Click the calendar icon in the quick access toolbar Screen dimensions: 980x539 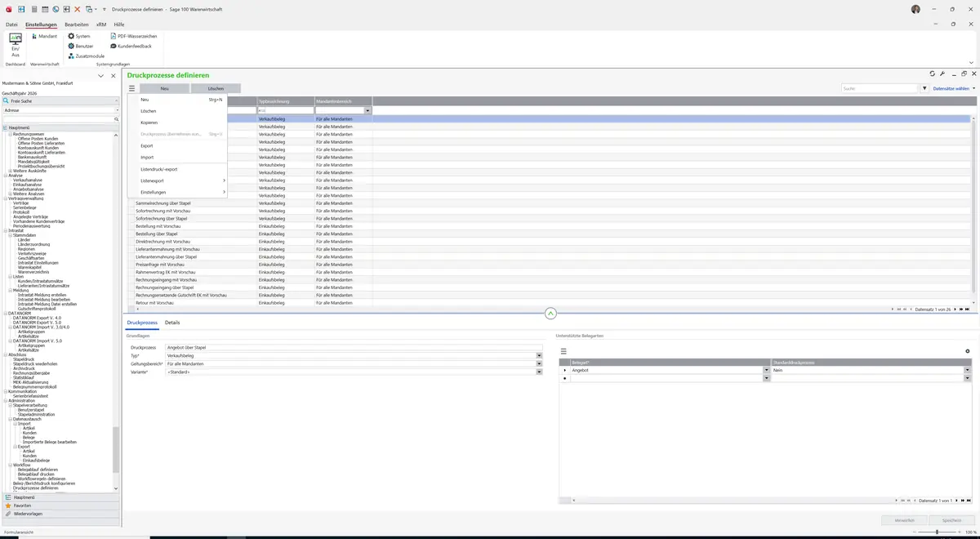pyautogui.click(x=44, y=9)
